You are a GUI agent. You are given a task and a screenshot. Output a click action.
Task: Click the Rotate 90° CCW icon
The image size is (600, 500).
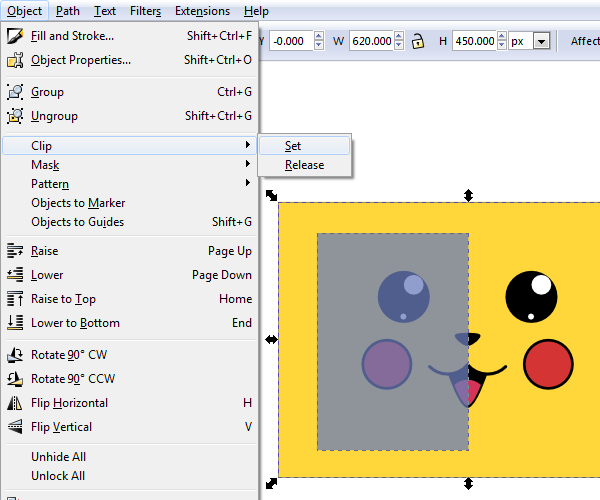point(15,379)
